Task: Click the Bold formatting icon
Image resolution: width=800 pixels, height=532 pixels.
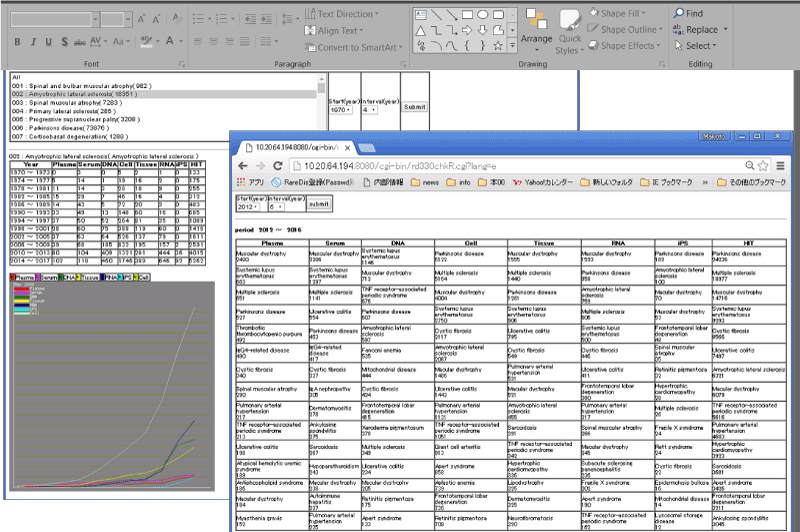Action: 18,41
